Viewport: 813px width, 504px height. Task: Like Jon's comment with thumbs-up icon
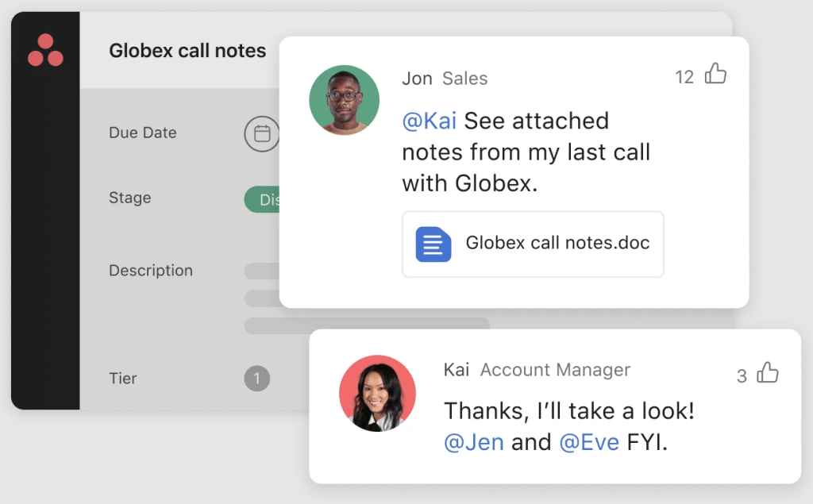coord(715,73)
